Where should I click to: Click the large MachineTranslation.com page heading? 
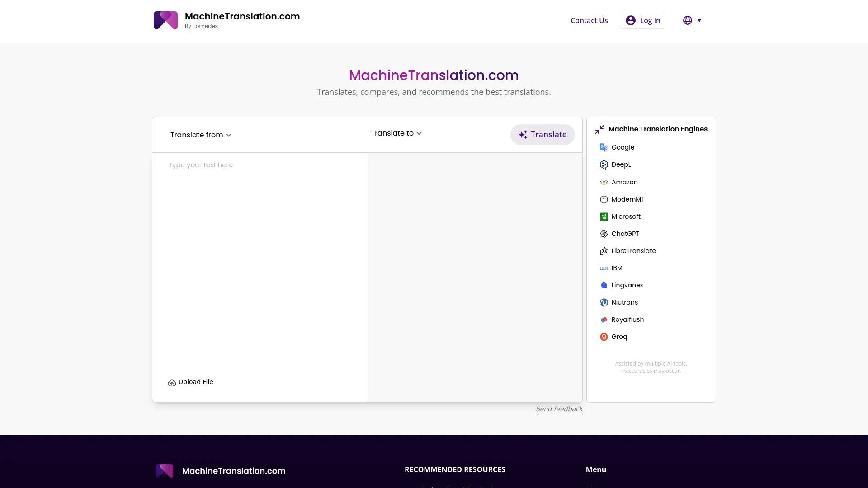(x=434, y=75)
